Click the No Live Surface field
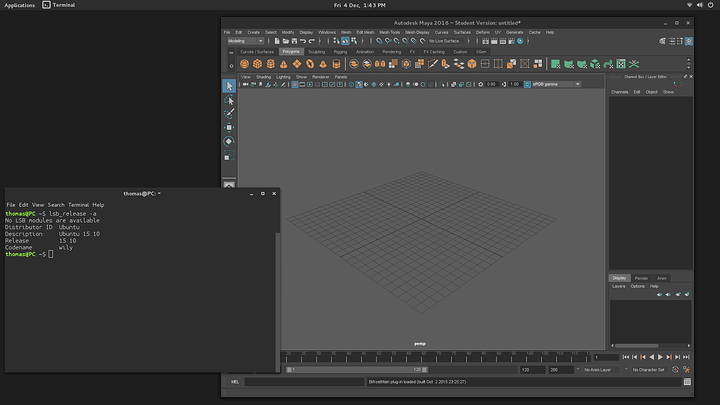This screenshot has width=720, height=405. (444, 41)
